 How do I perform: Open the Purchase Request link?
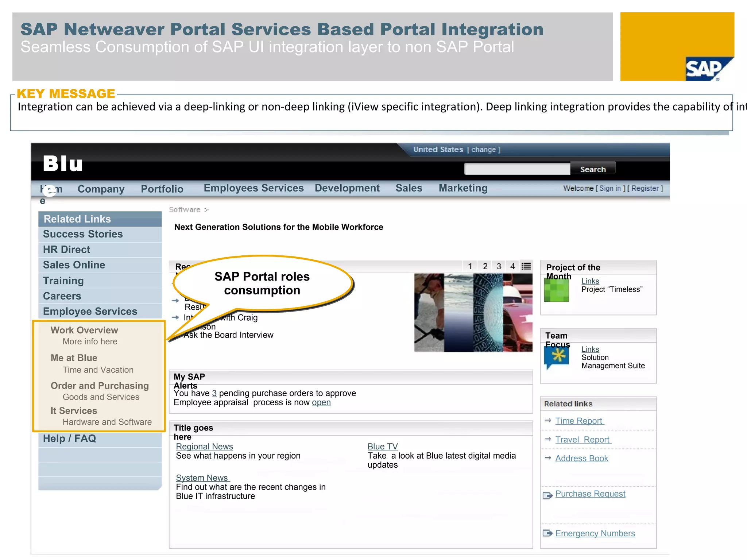point(590,494)
